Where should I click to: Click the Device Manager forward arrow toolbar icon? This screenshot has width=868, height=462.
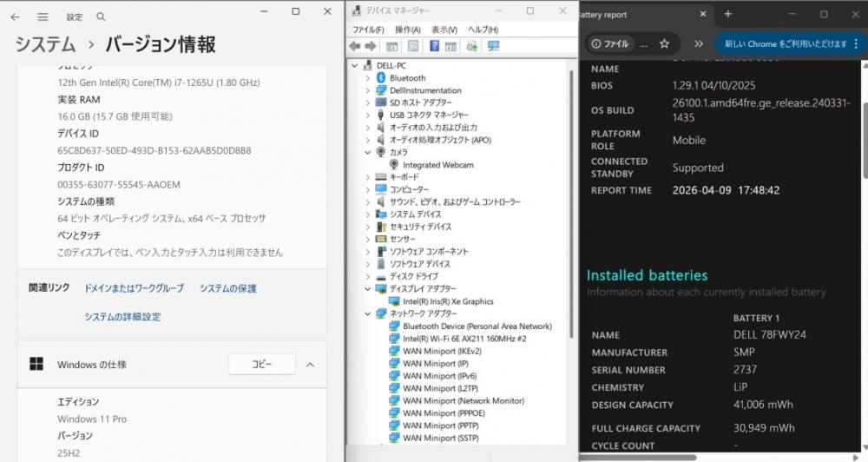(371, 46)
